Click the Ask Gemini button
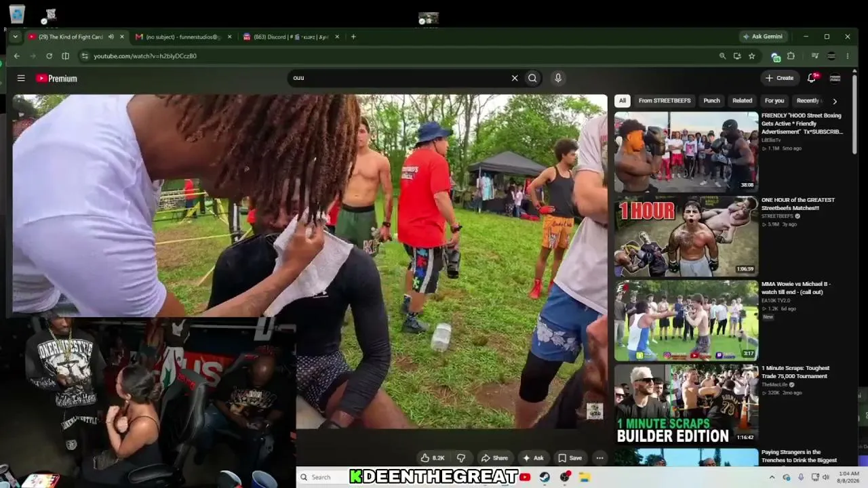Image resolution: width=868 pixels, height=488 pixels. [x=763, y=37]
